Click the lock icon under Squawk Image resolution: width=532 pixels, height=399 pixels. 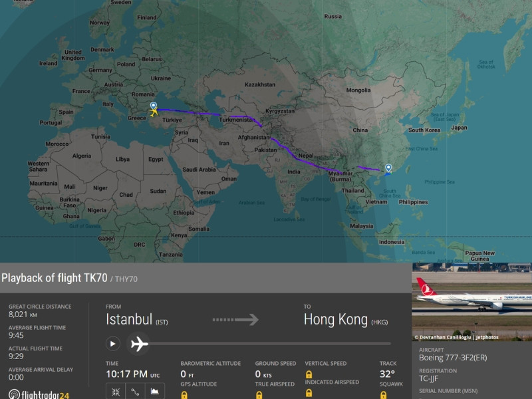click(x=383, y=394)
